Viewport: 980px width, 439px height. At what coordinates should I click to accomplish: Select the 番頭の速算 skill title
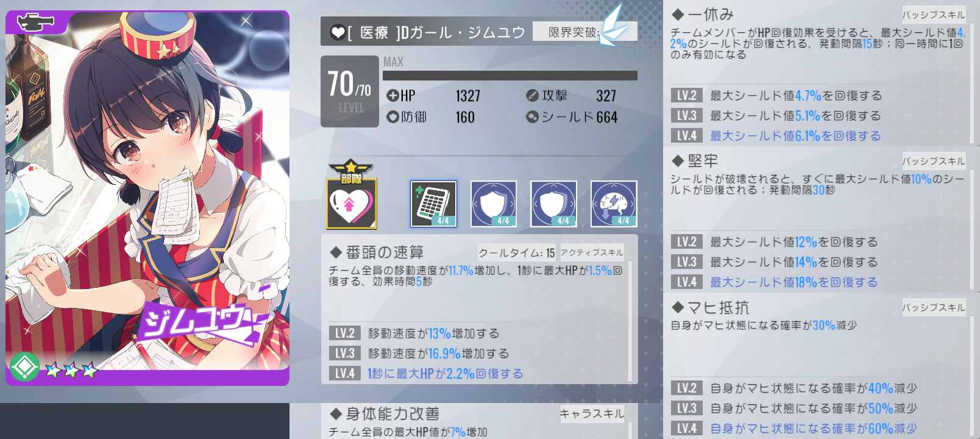click(x=385, y=252)
